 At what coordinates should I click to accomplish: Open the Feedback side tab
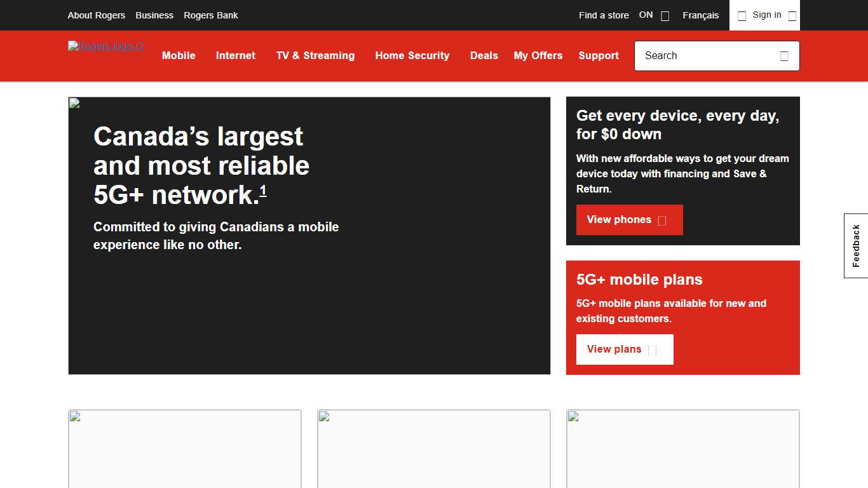tap(855, 245)
